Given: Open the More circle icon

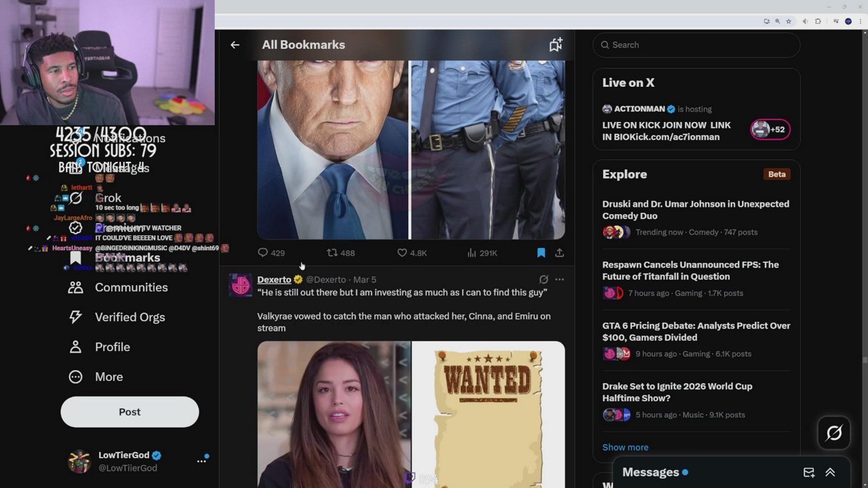Looking at the screenshot, I should [75, 377].
